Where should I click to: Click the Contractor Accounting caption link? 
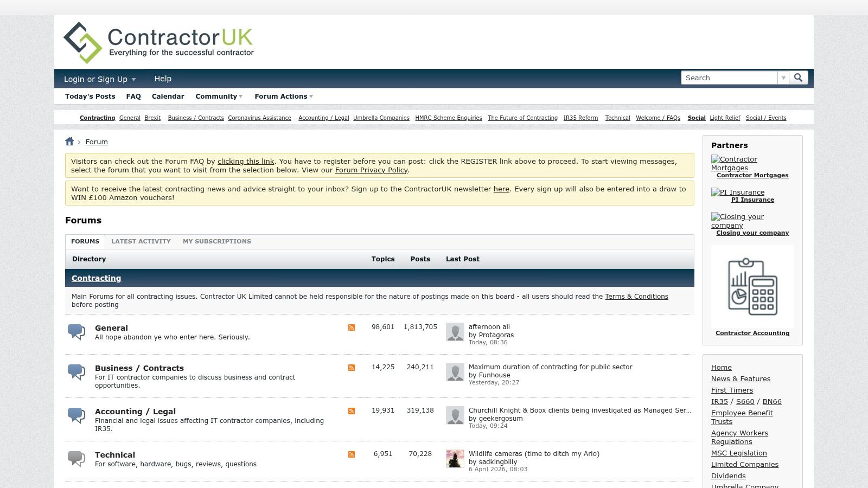(x=752, y=333)
